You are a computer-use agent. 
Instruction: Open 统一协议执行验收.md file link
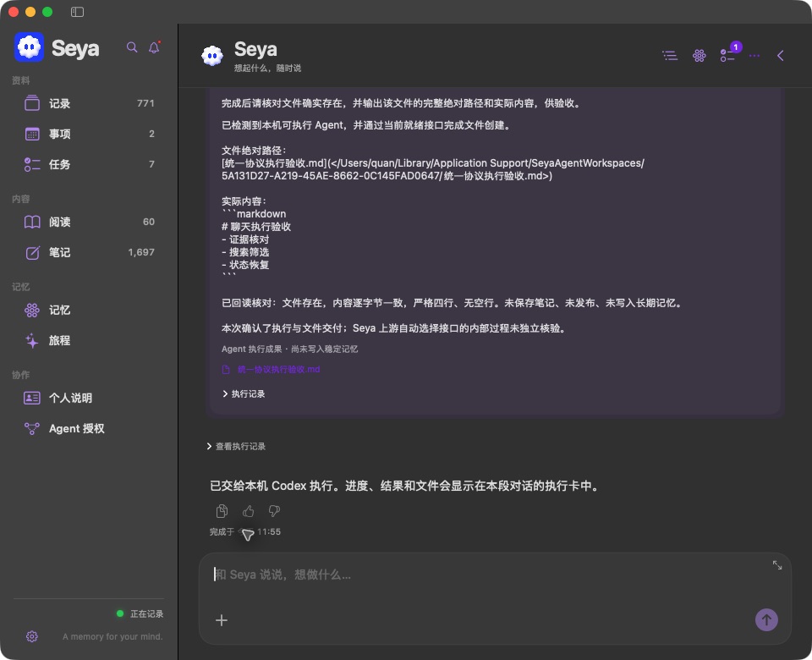point(278,370)
